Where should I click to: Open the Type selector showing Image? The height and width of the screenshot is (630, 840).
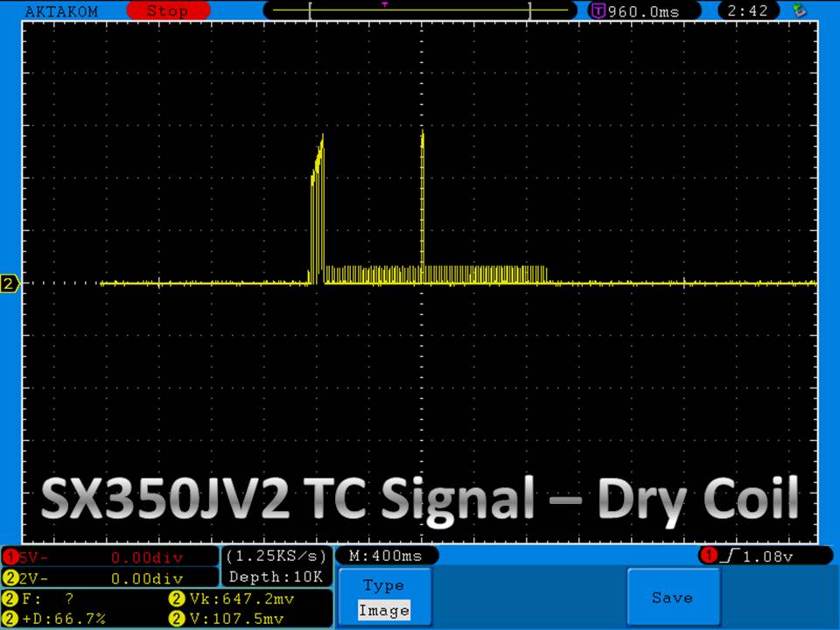click(x=383, y=598)
